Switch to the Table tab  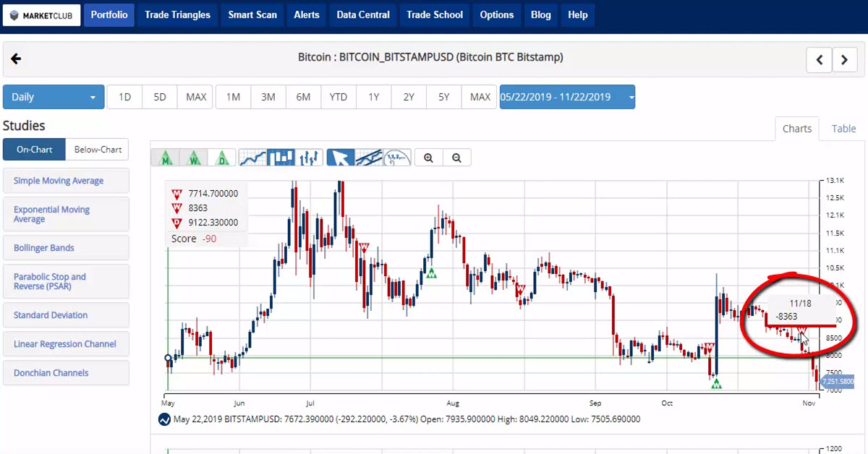(x=843, y=129)
